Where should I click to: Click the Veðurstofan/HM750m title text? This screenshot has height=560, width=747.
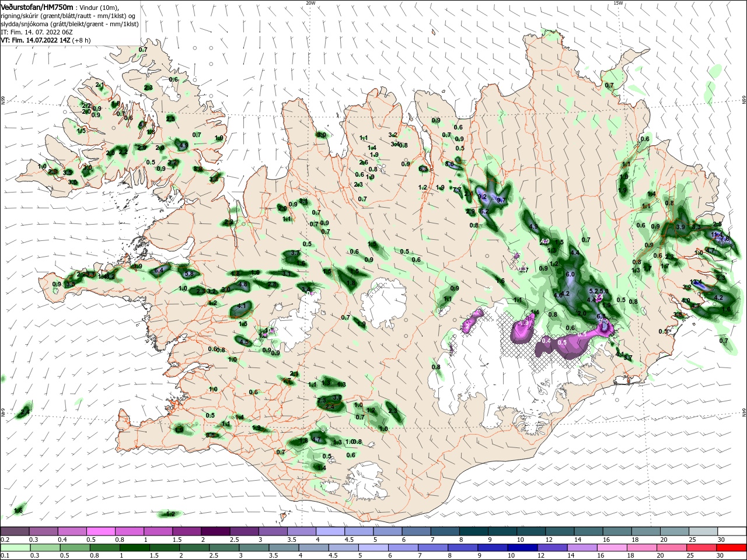pyautogui.click(x=37, y=6)
